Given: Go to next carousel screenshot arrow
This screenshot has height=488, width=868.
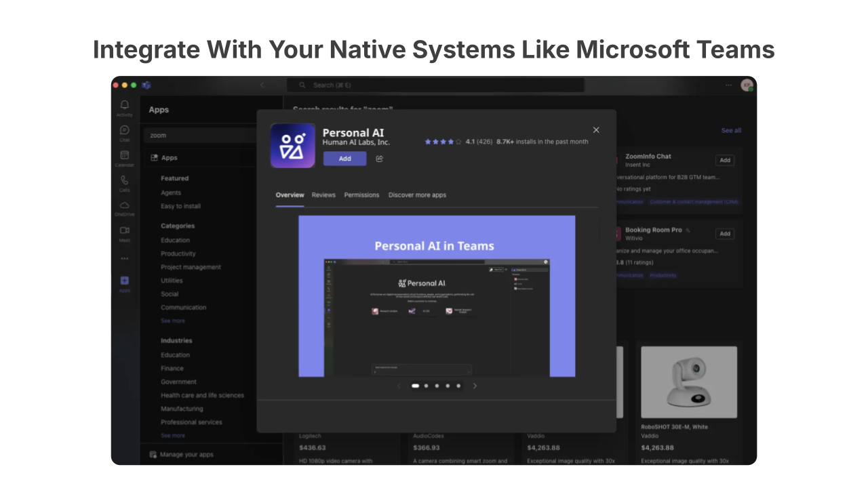Looking at the screenshot, I should pos(475,386).
